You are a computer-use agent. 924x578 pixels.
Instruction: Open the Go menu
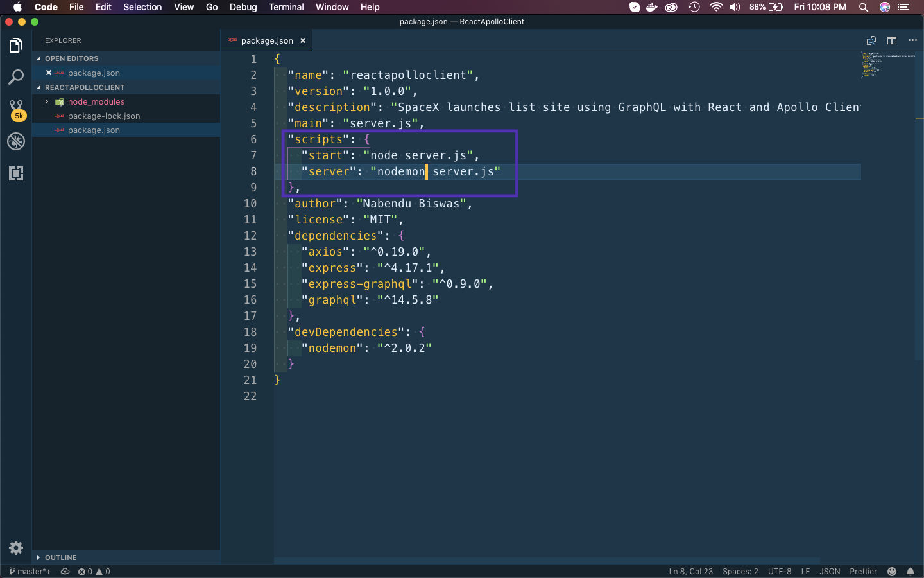tap(212, 7)
